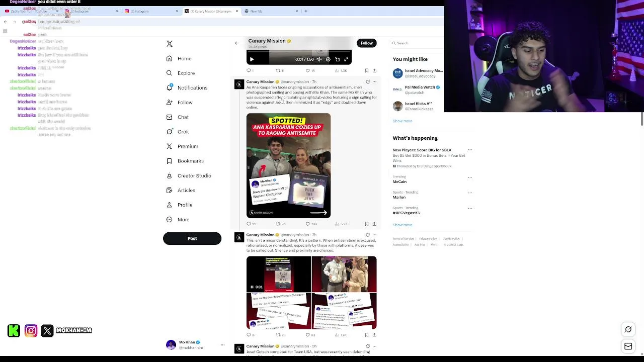The image size is (644, 362).
Task: Repost the video post with 11 reposts
Action: click(x=280, y=70)
